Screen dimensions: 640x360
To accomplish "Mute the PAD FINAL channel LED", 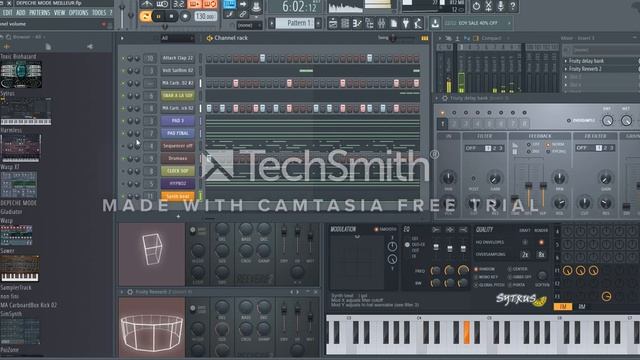I will [x=123, y=133].
